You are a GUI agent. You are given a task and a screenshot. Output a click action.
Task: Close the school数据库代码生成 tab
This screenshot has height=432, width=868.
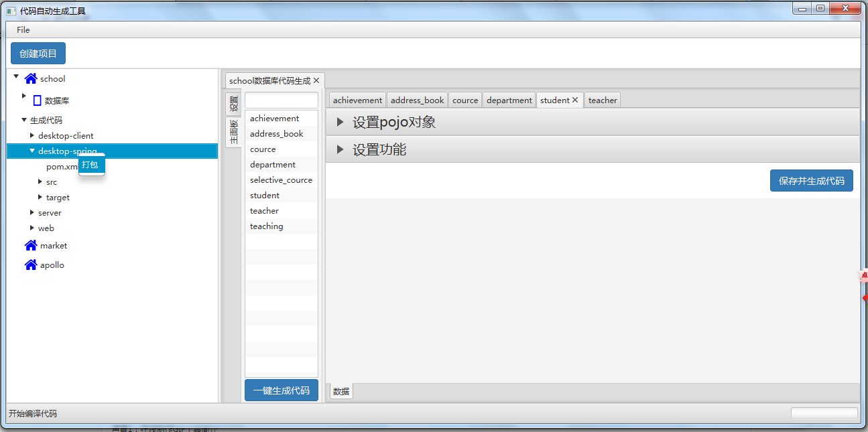coord(316,80)
